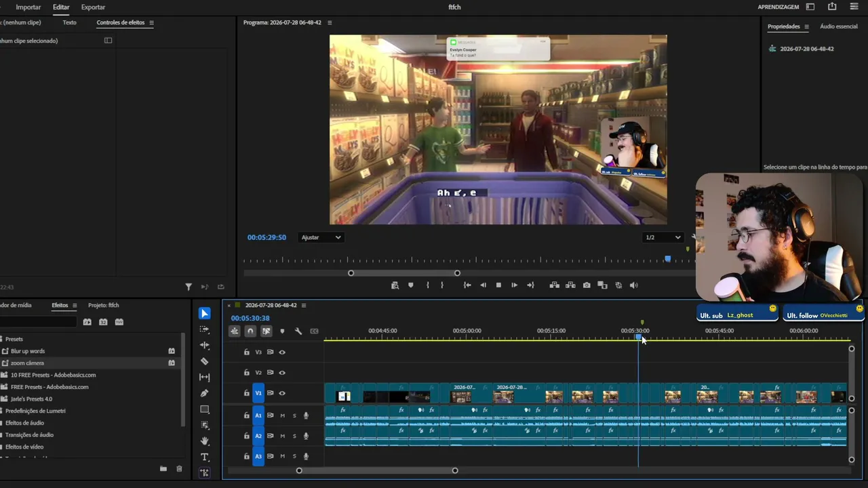Screen dimensions: 868x488
Task: Open the timeline sequence panel menu
Action: point(304,305)
